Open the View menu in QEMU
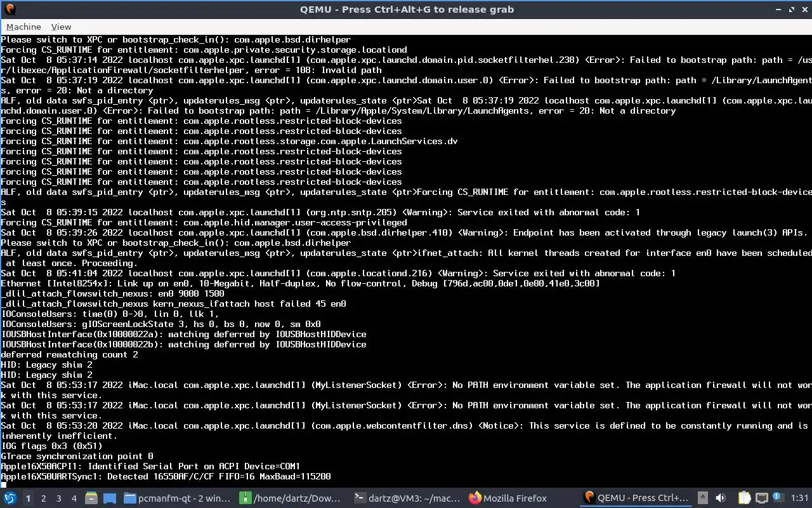Screen dimensions: 812x508 point(61,27)
